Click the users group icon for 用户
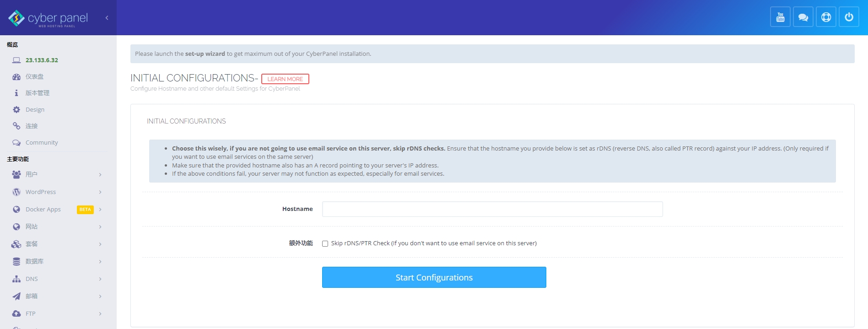The image size is (868, 329). [x=16, y=174]
